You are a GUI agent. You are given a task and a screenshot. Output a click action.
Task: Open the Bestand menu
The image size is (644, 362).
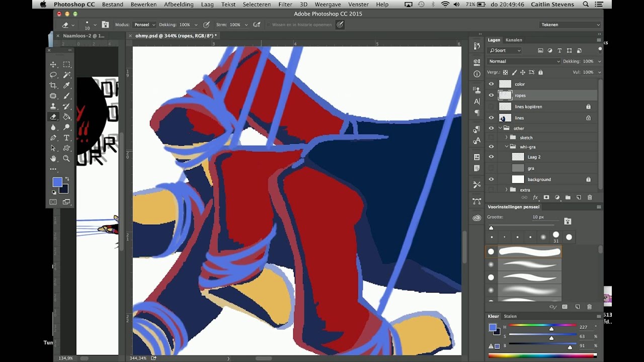tap(113, 5)
